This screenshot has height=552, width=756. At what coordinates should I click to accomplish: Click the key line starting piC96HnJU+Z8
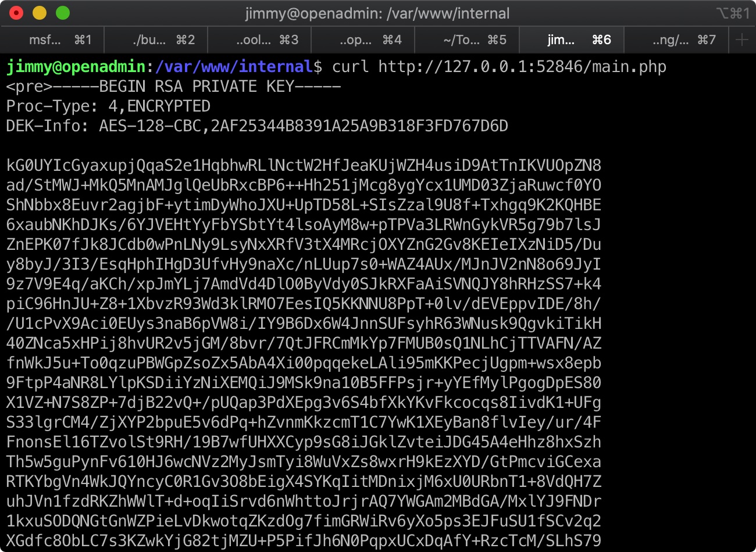pyautogui.click(x=304, y=304)
